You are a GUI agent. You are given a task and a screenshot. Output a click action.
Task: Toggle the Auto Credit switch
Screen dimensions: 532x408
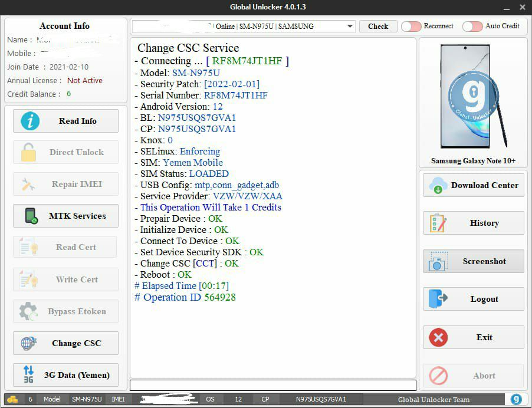click(472, 26)
